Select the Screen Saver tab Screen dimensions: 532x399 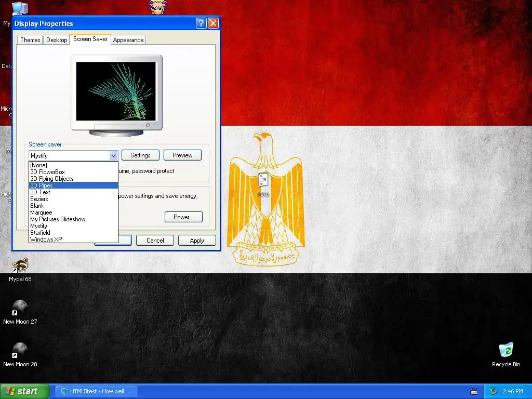(90, 39)
